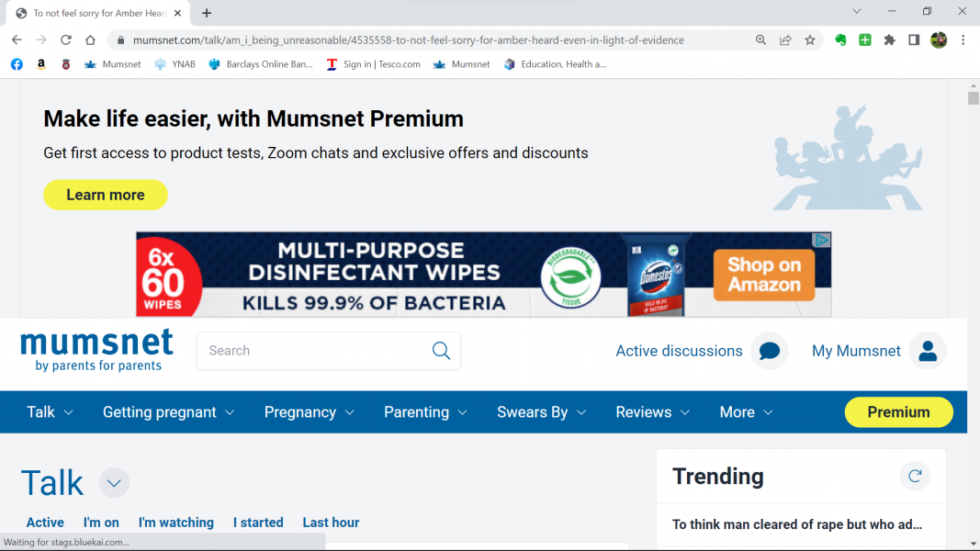Refresh the Trending panel
980x551 pixels.
pos(914,476)
